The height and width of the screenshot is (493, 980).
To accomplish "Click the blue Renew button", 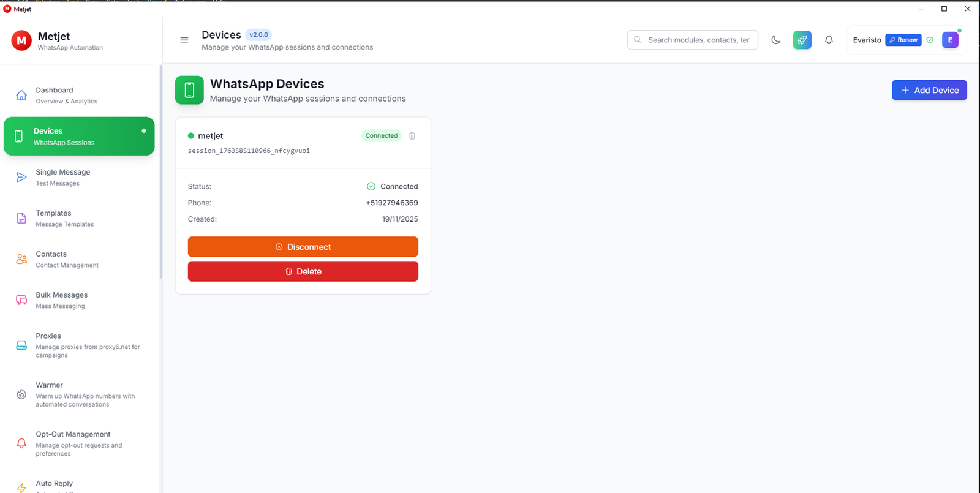I will click(903, 40).
